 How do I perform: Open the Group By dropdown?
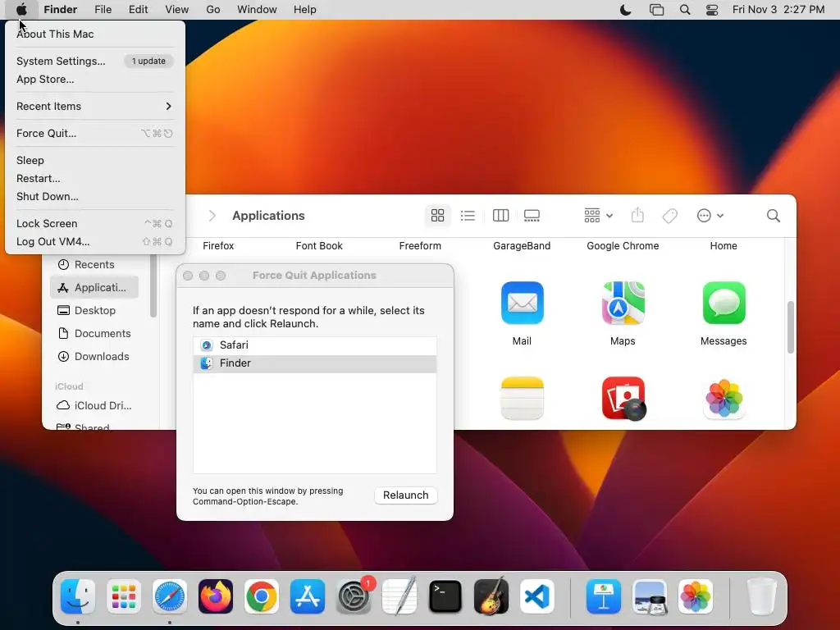coord(598,216)
